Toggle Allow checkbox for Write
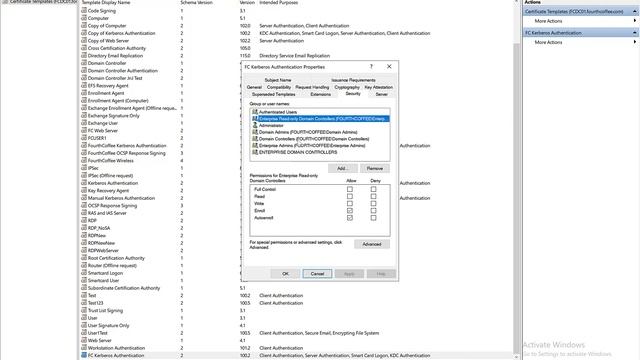 [x=350, y=203]
